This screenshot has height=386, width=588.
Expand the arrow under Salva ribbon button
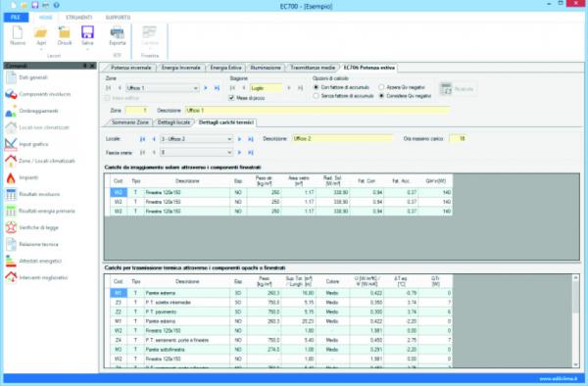click(x=87, y=49)
